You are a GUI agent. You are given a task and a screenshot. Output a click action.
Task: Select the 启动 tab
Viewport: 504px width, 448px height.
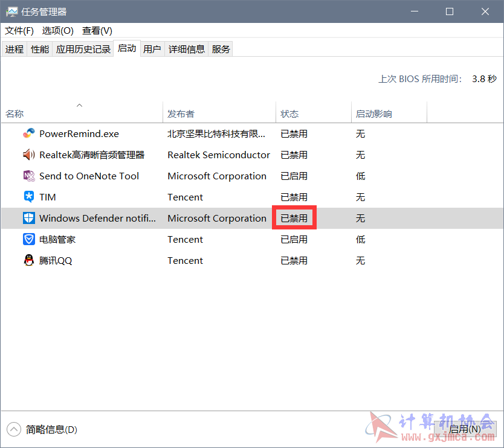(127, 48)
